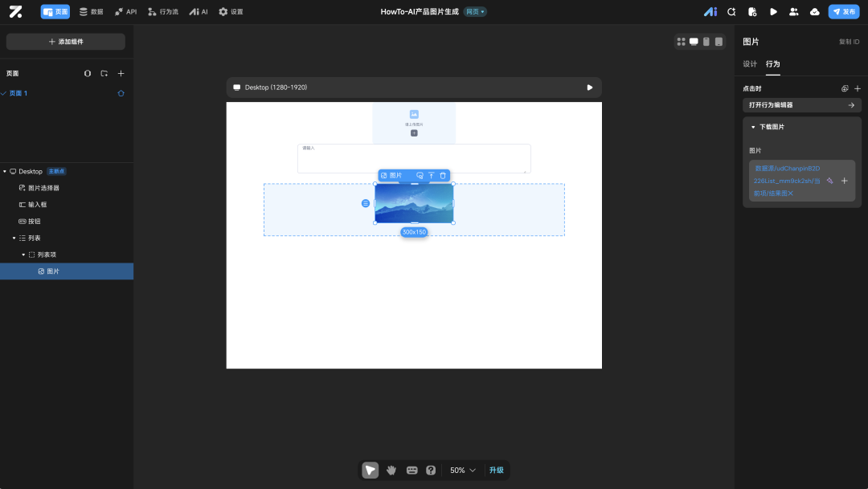Click the 发布 publish button
The image size is (868, 489).
[844, 11]
